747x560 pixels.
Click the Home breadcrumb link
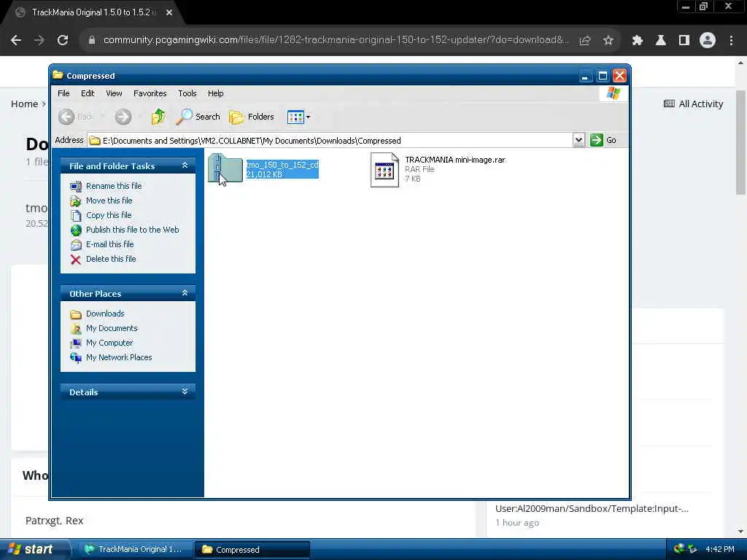pyautogui.click(x=24, y=104)
